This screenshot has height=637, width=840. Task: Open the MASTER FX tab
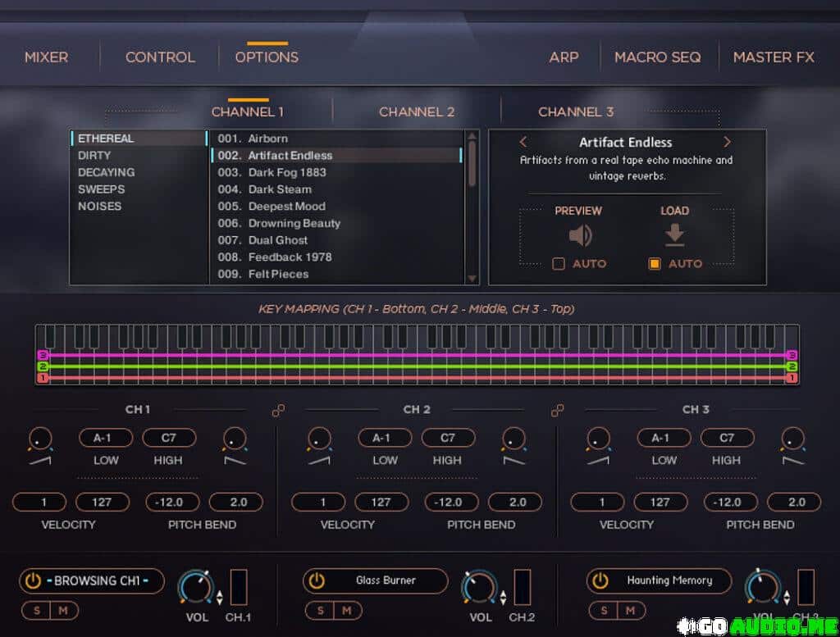pyautogui.click(x=773, y=57)
